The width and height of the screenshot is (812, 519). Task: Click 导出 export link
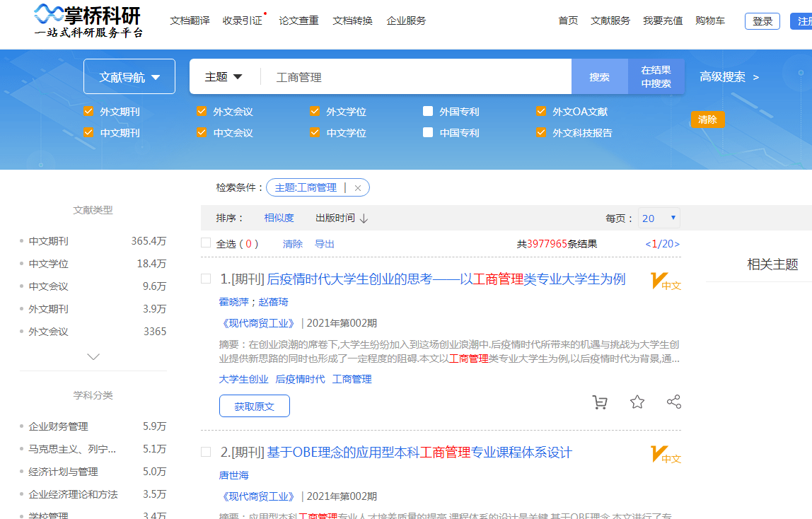point(325,244)
